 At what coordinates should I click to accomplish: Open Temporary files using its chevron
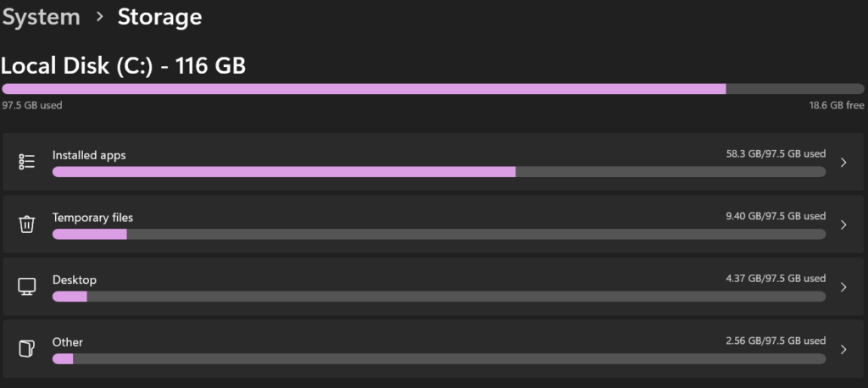tap(843, 224)
